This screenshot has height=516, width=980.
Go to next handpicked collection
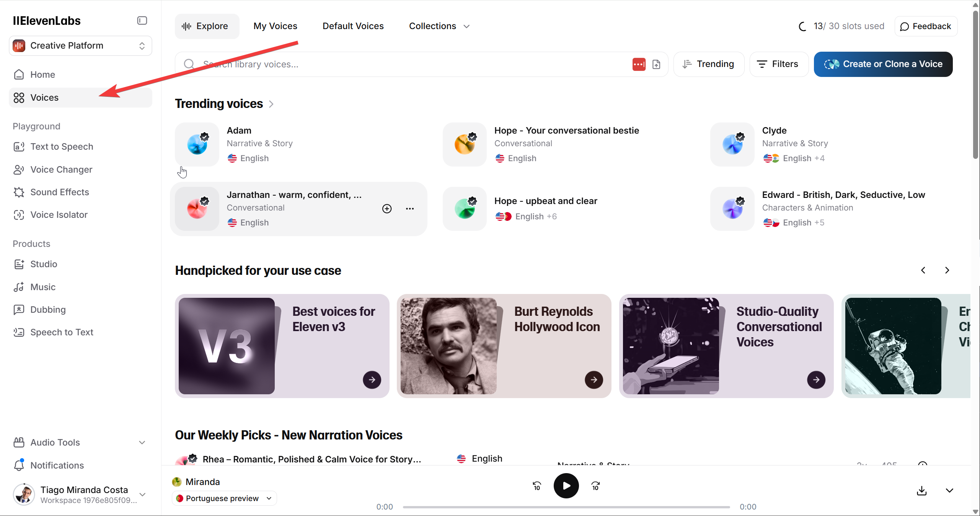947,270
